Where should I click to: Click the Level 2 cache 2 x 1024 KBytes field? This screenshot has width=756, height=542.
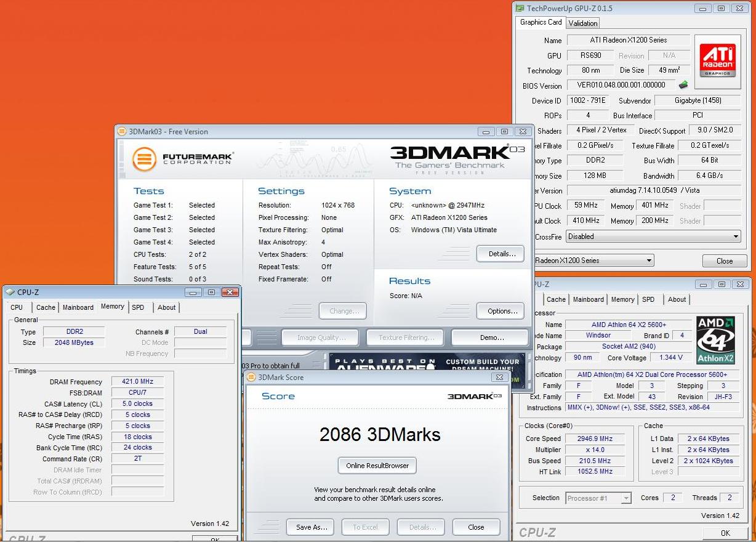click(x=708, y=461)
